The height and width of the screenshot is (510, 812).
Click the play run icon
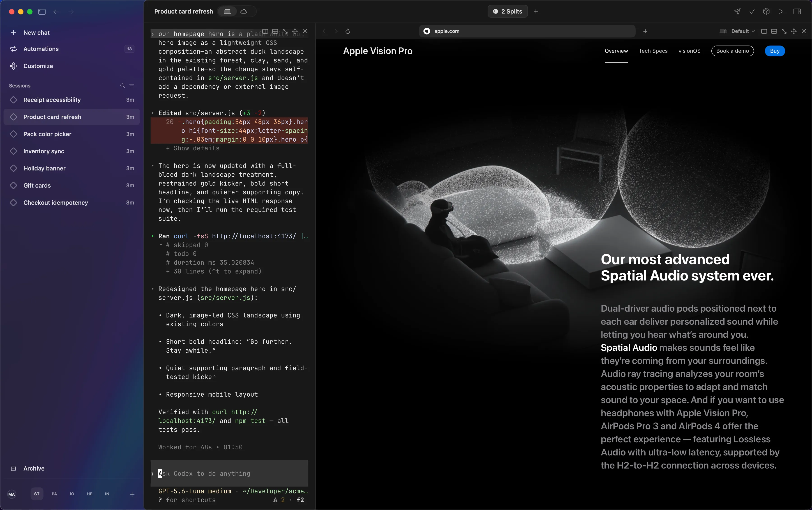(781, 11)
